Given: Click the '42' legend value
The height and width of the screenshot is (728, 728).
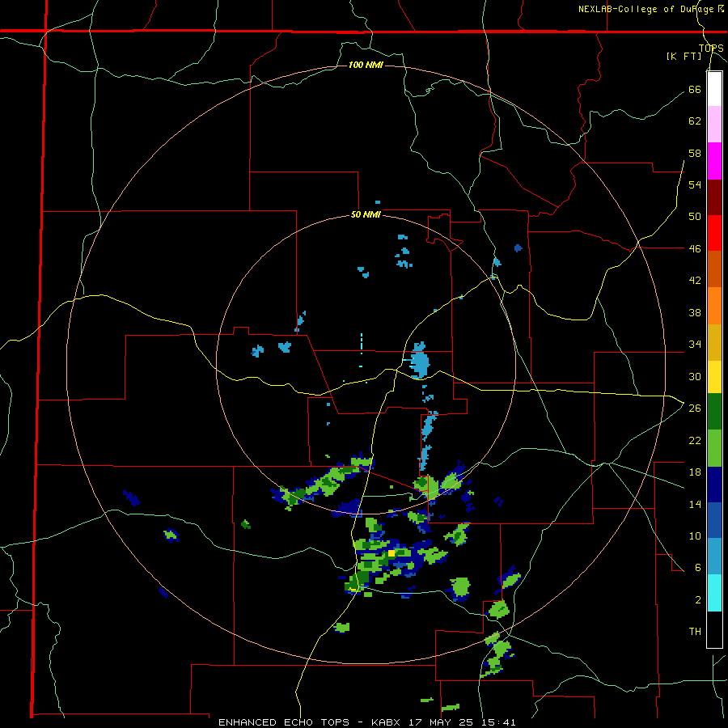Looking at the screenshot, I should (x=695, y=281).
